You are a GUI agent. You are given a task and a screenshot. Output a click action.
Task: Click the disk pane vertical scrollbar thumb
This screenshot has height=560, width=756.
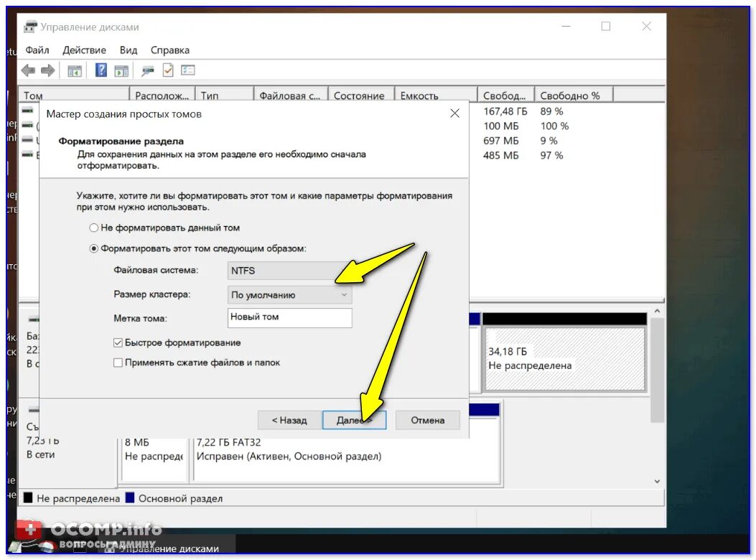(x=657, y=370)
